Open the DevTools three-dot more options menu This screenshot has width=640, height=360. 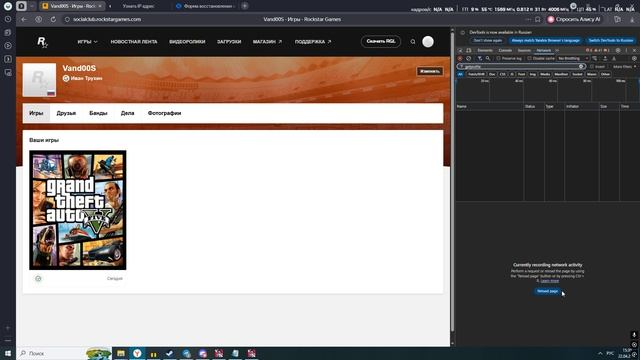626,50
